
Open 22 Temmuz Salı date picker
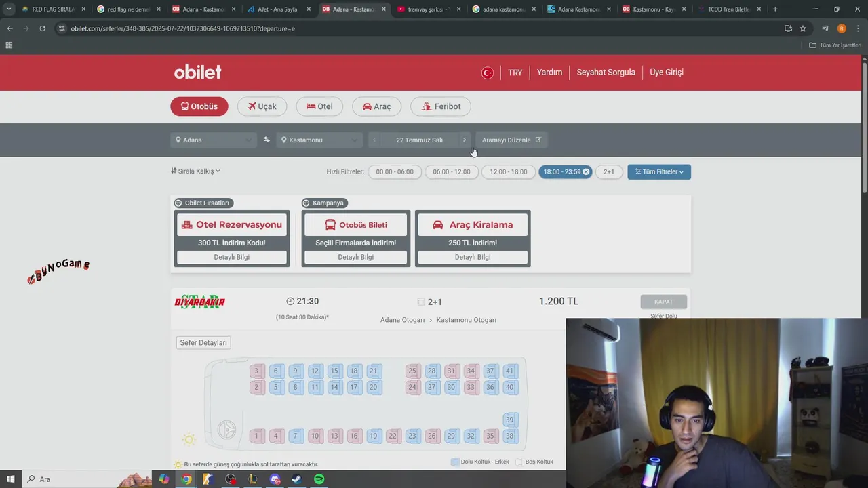coord(419,140)
